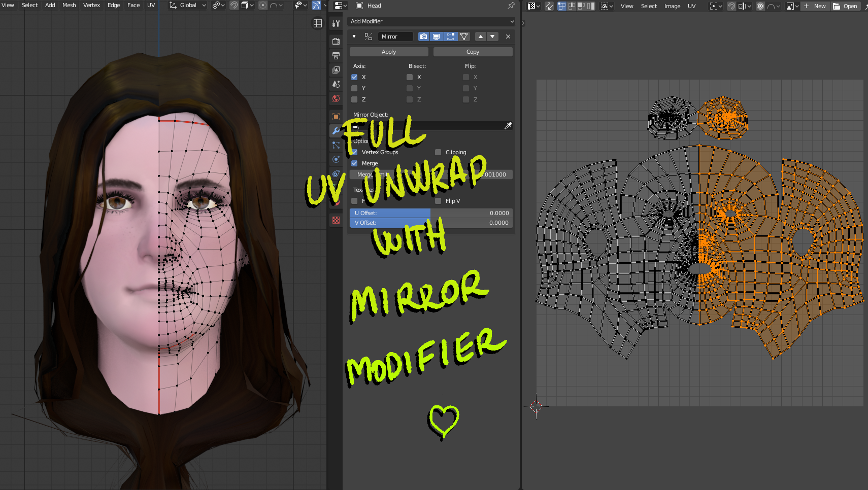Viewport: 868px width, 490px height.
Task: Pick mirror object with eyedropper
Action: coord(508,126)
